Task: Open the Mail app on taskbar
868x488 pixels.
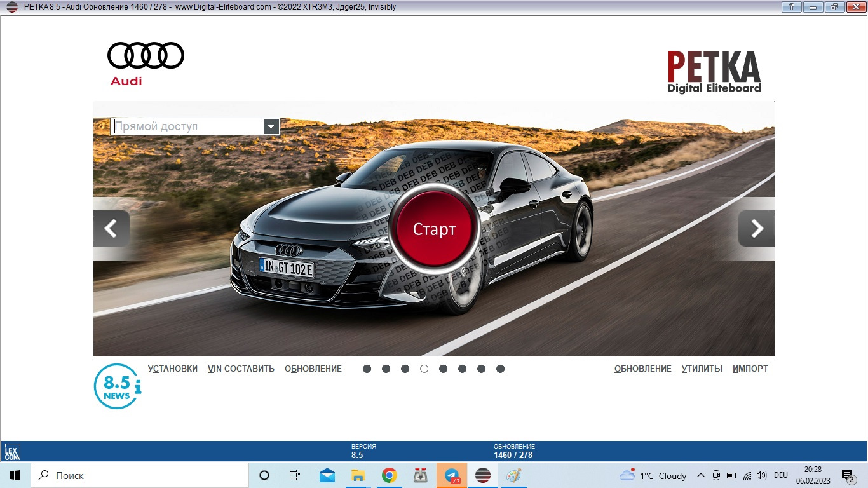Action: point(327,475)
